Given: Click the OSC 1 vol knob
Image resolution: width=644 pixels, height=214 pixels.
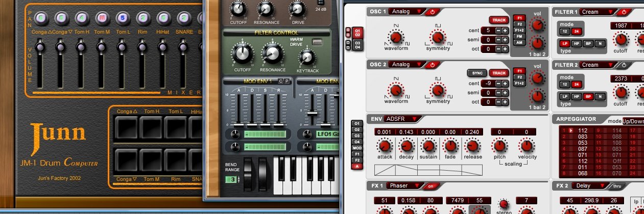Looking at the screenshot, I should [x=537, y=25].
